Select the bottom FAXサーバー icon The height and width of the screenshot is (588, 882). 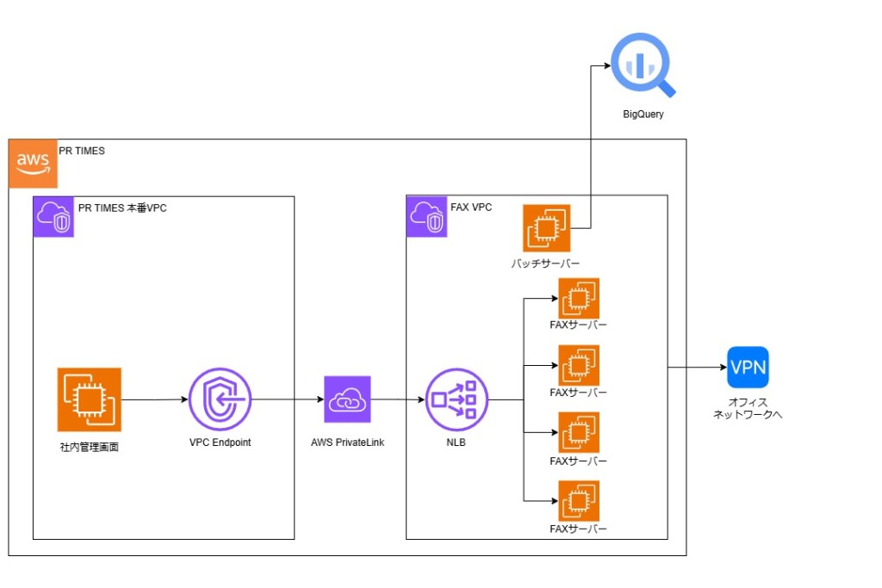pyautogui.click(x=579, y=501)
